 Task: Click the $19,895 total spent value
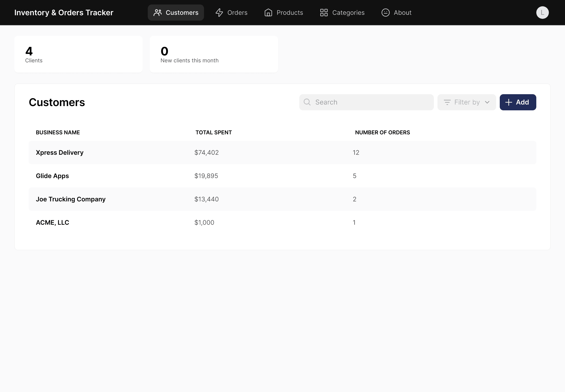click(206, 176)
